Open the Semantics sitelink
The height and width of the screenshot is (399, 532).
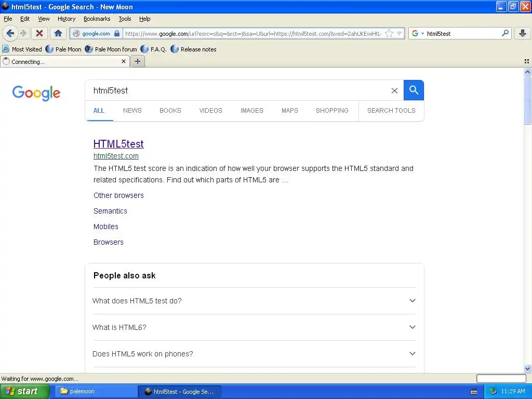[110, 211]
